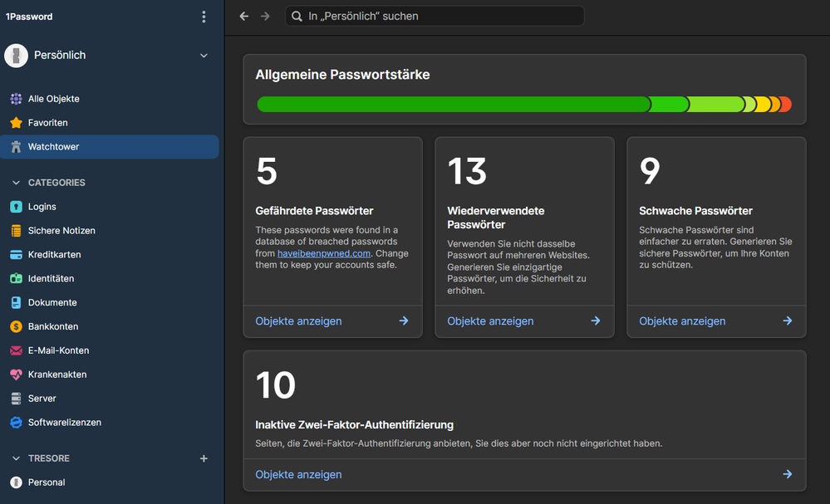Click the Kreditkarten card icon
830x504 pixels.
(16, 255)
